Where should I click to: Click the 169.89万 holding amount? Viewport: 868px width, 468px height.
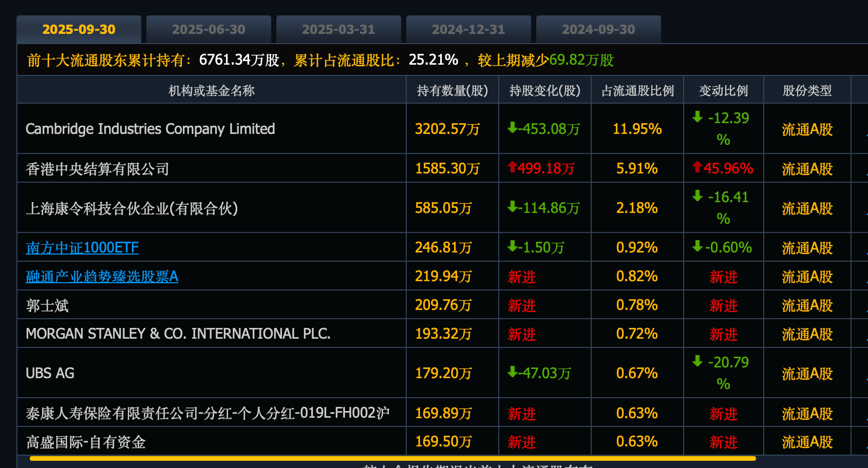pos(443,413)
